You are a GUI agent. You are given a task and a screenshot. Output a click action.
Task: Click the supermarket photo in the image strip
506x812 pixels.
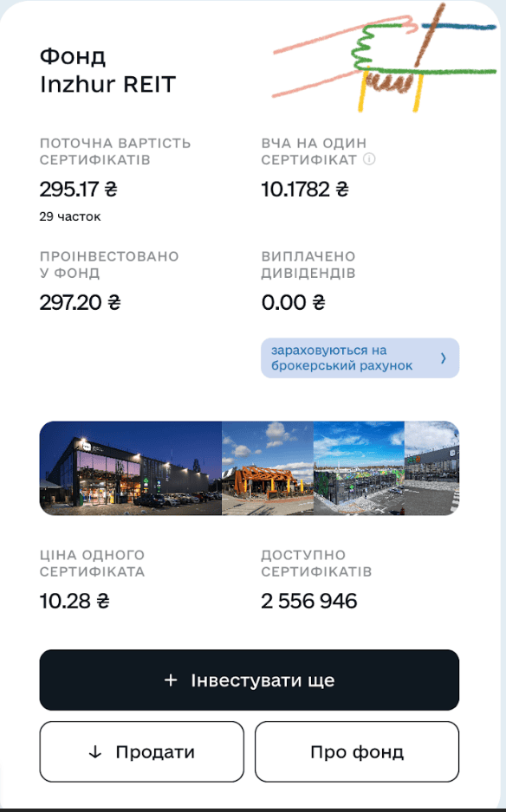130,467
